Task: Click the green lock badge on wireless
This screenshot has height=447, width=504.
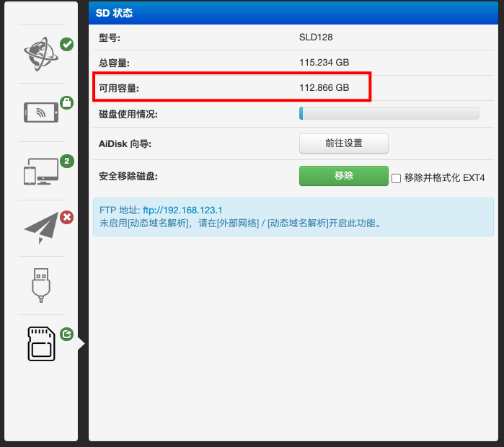Action: pyautogui.click(x=66, y=103)
